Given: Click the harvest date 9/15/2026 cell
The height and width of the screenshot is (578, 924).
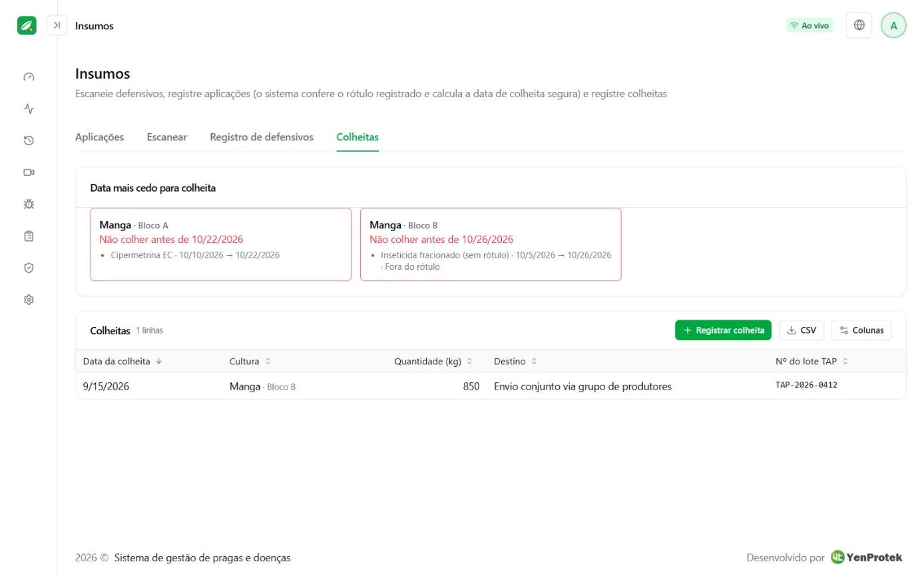Looking at the screenshot, I should tap(106, 386).
